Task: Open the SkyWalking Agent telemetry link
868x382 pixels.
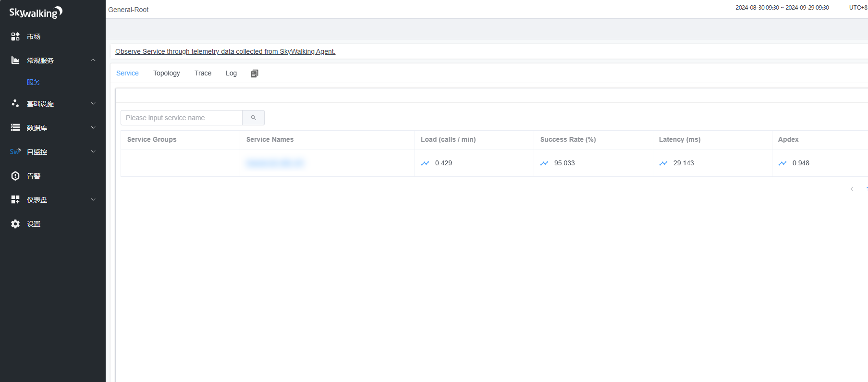Action: (x=225, y=51)
